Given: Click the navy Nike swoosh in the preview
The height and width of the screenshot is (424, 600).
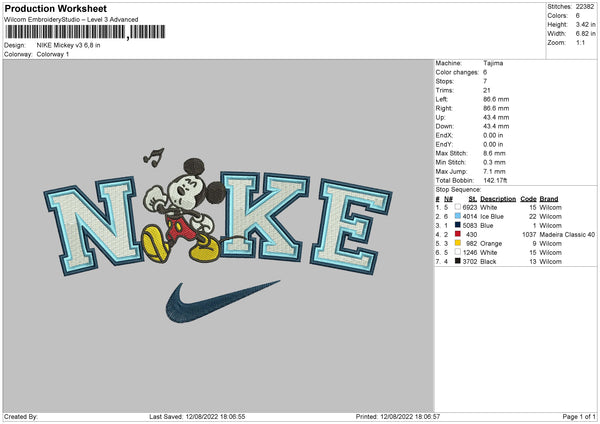Looking at the screenshot, I should coord(222,302).
